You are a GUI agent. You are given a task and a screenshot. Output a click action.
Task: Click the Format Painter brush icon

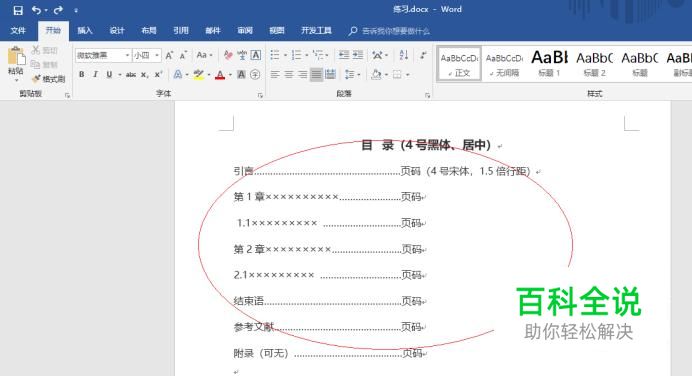click(37, 79)
